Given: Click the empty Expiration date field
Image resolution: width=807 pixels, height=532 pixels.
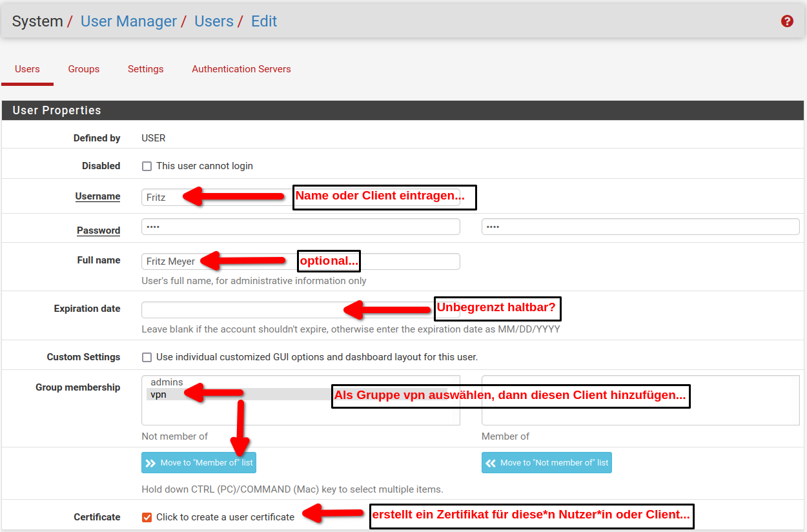Looking at the screenshot, I should tap(301, 310).
